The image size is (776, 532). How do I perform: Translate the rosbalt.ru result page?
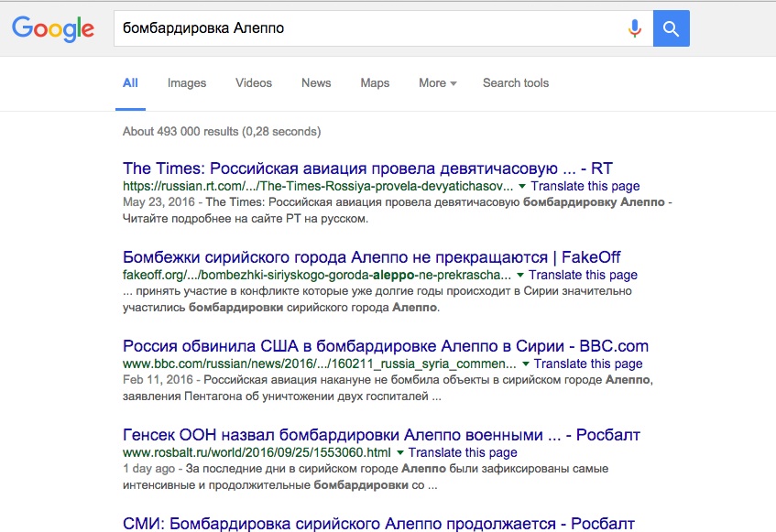(x=463, y=452)
